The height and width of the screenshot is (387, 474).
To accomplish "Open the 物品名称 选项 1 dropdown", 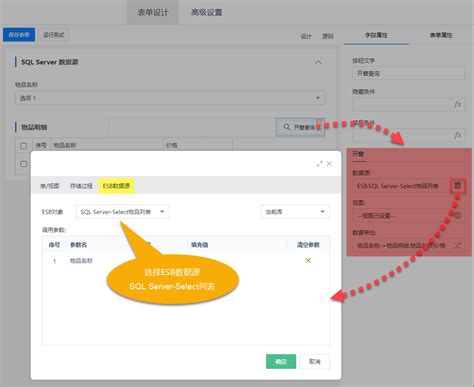I will point(170,98).
